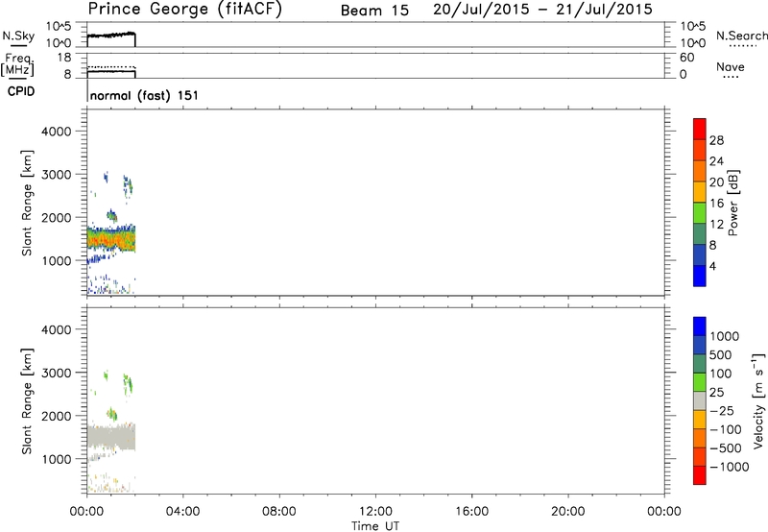Click the "-100" label on Velocity color bar

click(x=726, y=429)
